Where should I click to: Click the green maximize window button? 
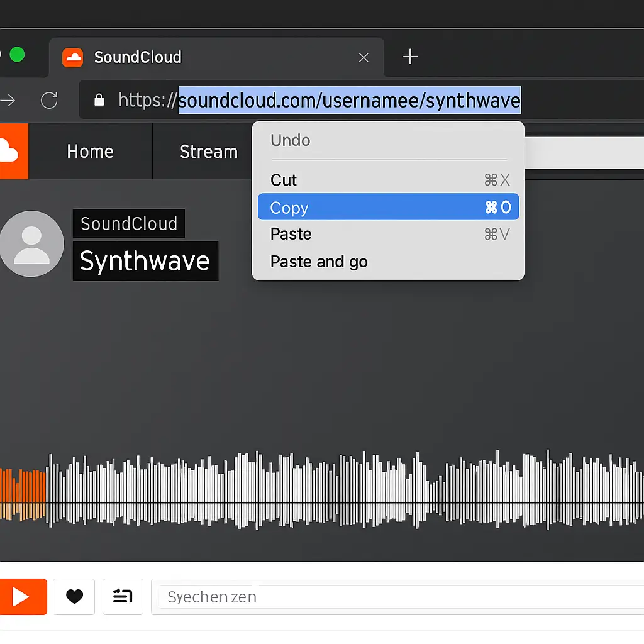coord(17,55)
